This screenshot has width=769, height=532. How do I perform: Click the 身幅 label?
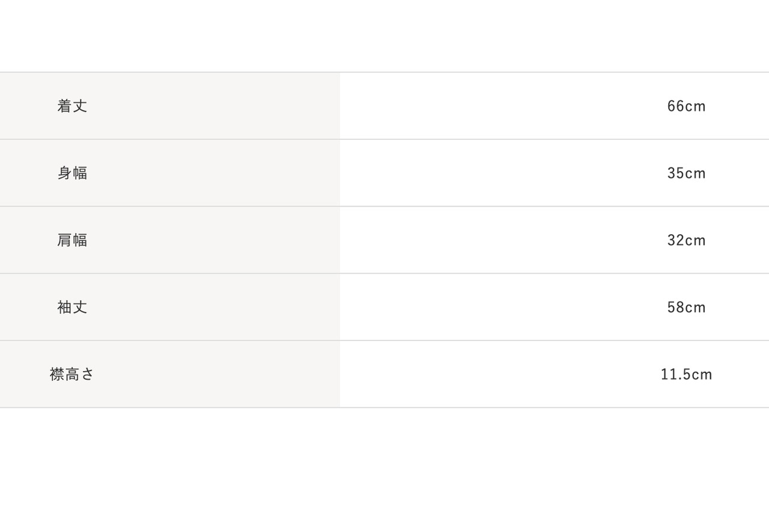pyautogui.click(x=72, y=174)
